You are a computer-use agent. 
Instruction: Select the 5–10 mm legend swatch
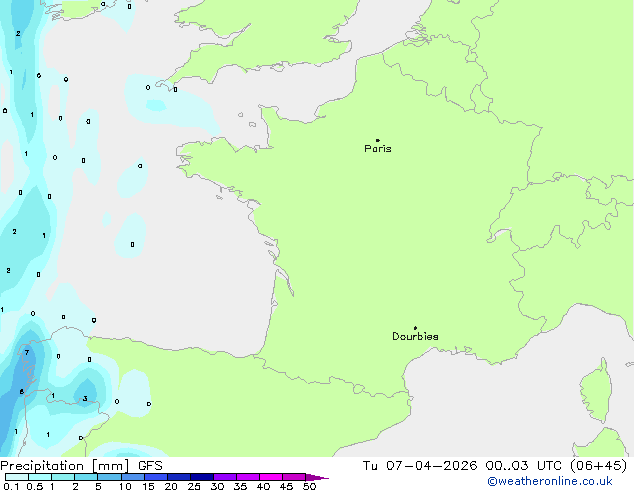pos(109,477)
